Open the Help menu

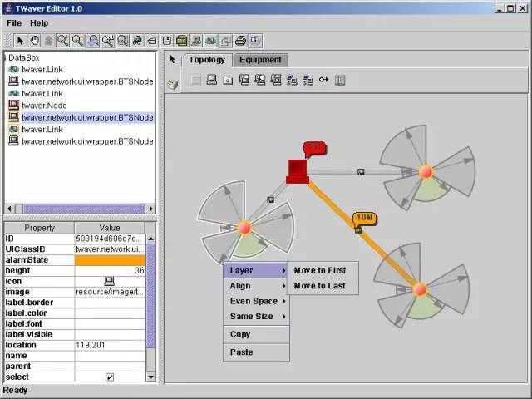coord(39,23)
